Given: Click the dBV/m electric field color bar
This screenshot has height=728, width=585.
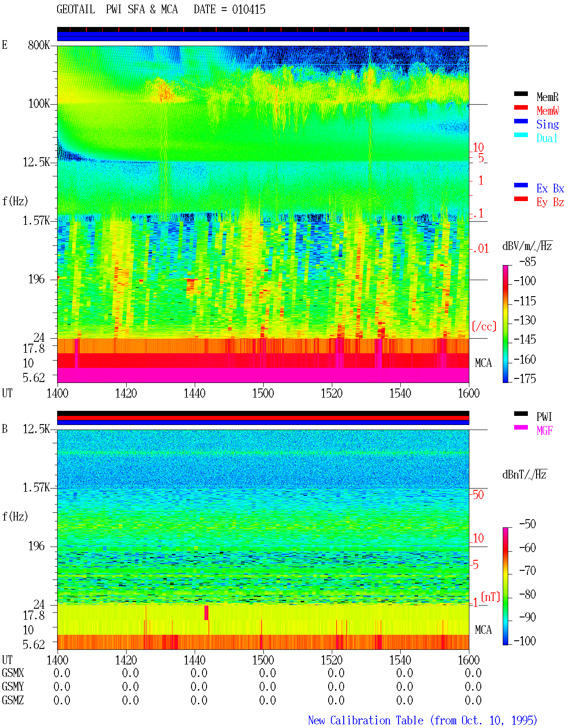Looking at the screenshot, I should click(505, 324).
